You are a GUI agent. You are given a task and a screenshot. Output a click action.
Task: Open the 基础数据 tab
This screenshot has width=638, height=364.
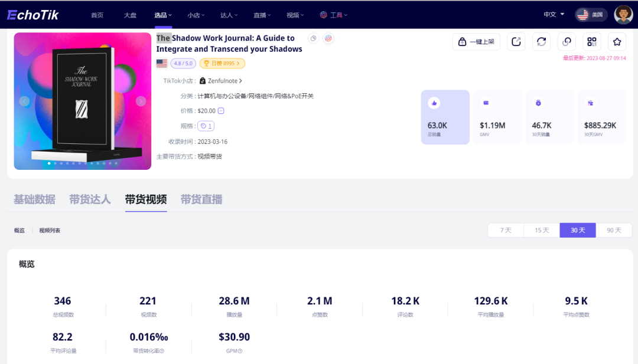click(34, 199)
